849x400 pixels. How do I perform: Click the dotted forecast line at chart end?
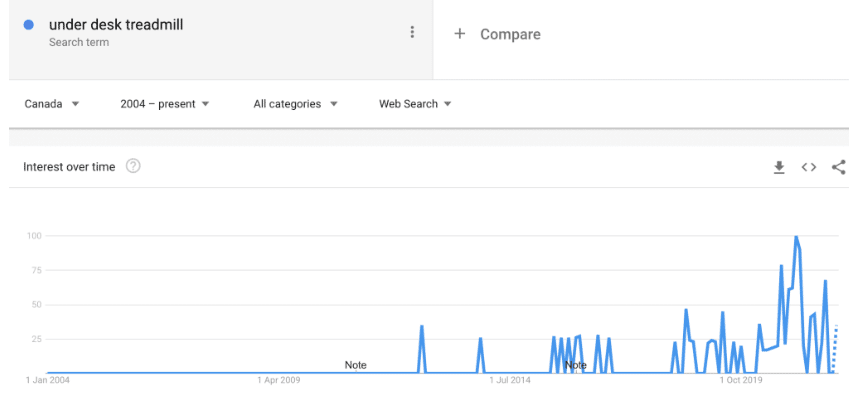click(x=835, y=349)
